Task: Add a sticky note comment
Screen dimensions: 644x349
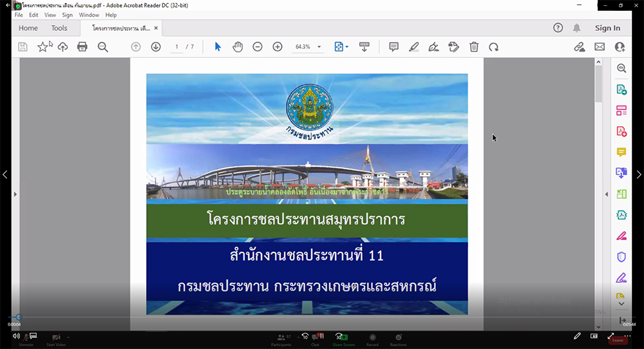Action: [x=393, y=47]
